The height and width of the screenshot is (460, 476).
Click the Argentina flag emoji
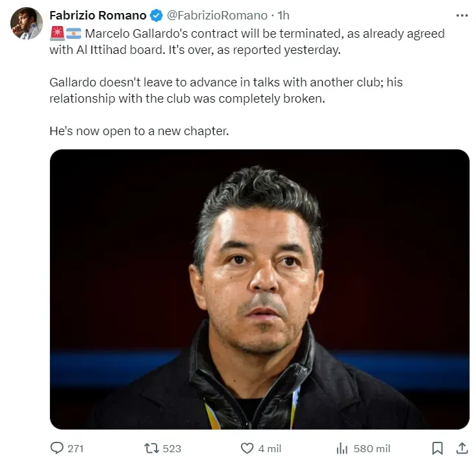tap(74, 33)
